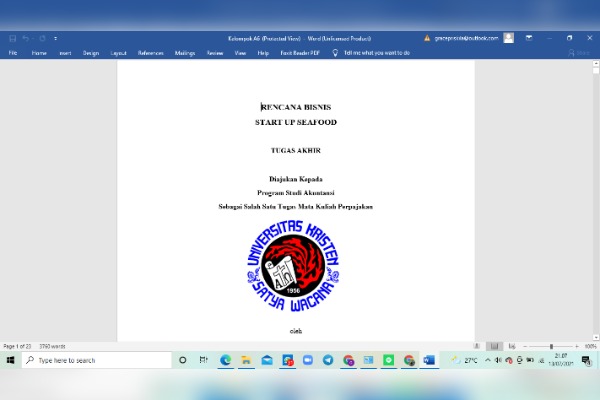Click the signed-in account email address
Viewport: 600px width, 400px height.
tap(466, 38)
